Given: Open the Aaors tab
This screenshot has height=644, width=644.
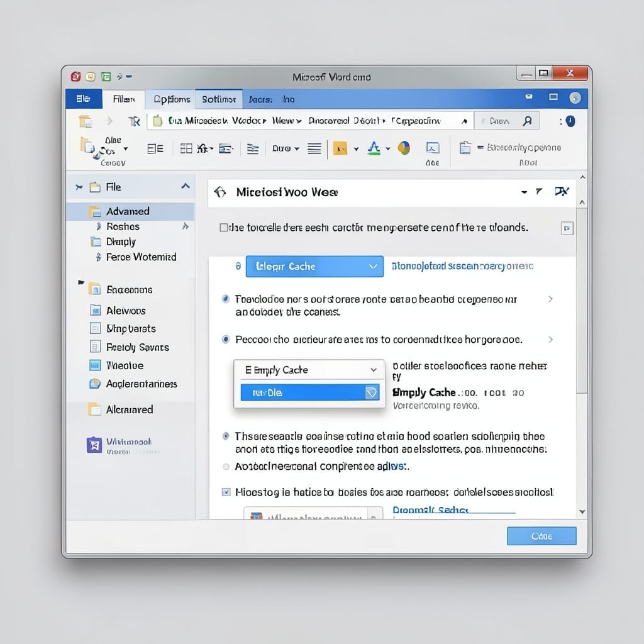Looking at the screenshot, I should click(260, 99).
